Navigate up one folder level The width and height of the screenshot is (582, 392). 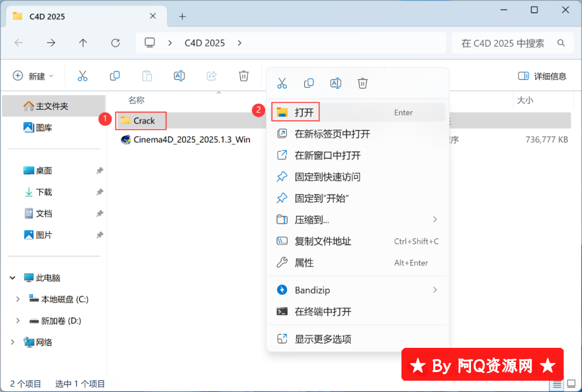pos(83,43)
